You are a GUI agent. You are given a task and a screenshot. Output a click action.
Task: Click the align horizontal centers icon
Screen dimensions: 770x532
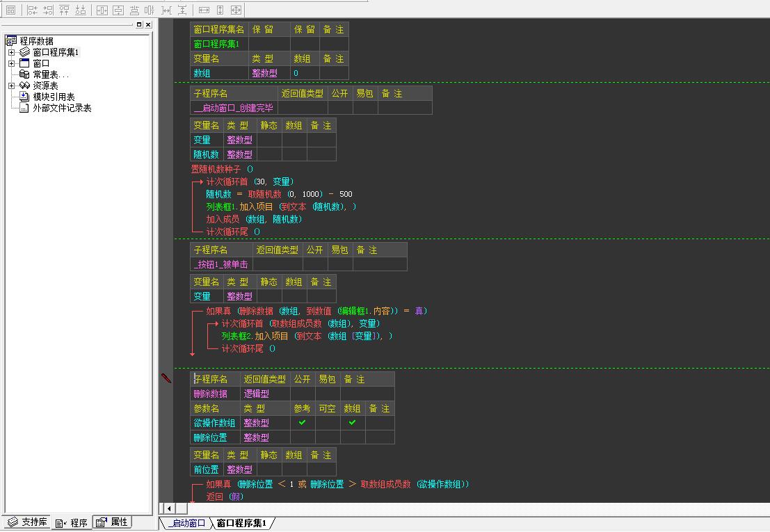point(134,10)
